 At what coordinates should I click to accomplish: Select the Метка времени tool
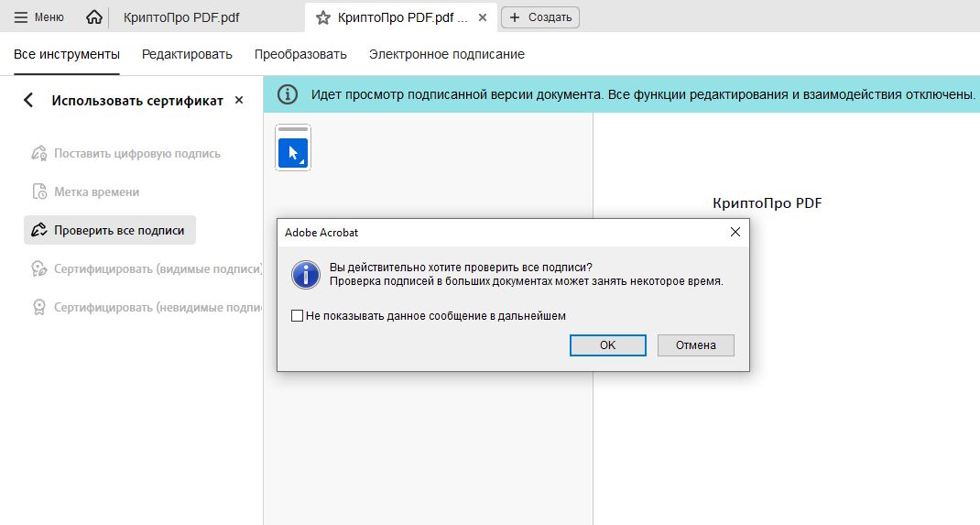[x=96, y=192]
